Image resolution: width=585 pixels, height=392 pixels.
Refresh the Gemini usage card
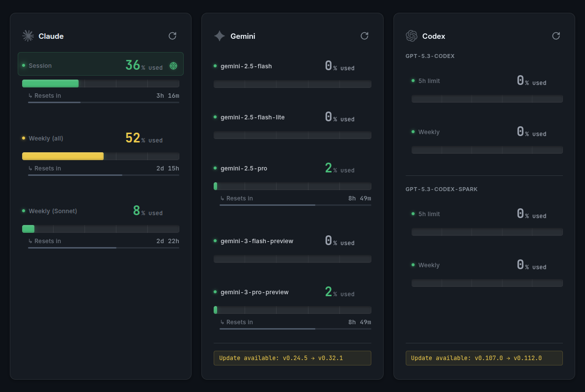click(364, 36)
